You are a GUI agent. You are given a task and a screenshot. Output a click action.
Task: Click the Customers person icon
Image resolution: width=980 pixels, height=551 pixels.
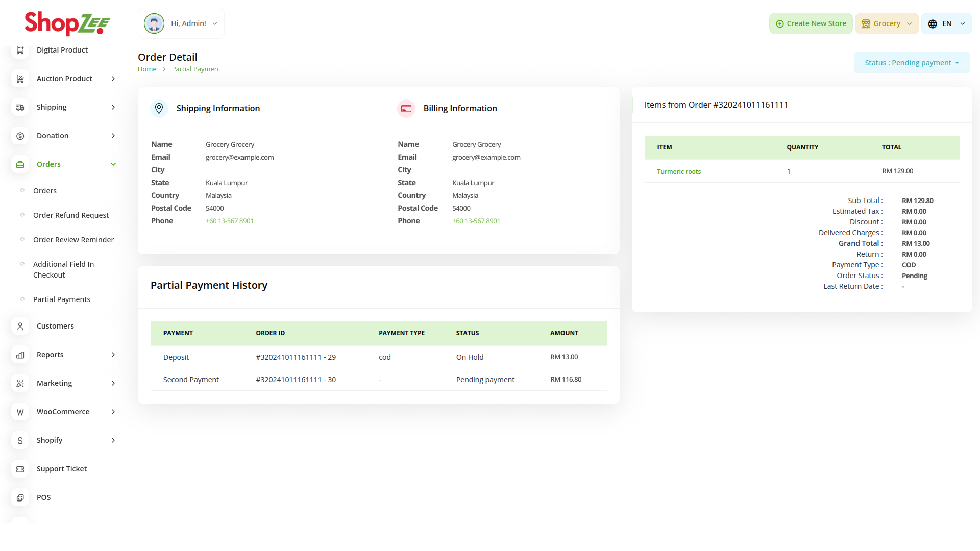pyautogui.click(x=20, y=326)
